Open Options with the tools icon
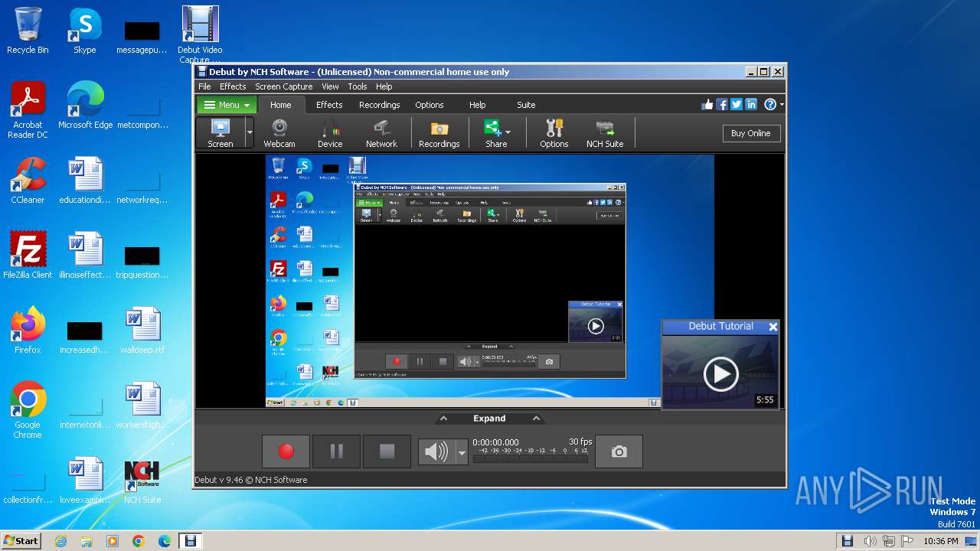This screenshot has height=551, width=980. (x=554, y=133)
